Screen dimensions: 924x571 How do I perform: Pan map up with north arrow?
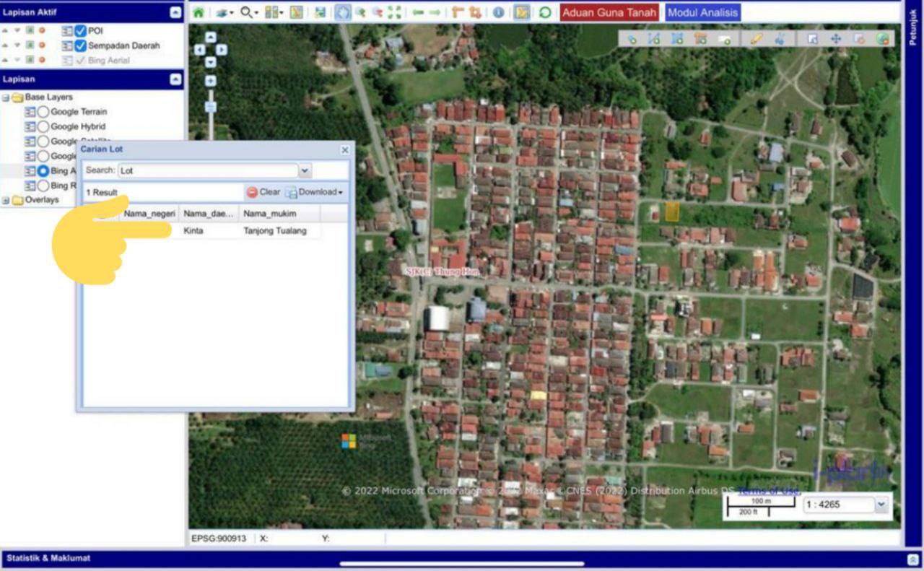[210, 38]
